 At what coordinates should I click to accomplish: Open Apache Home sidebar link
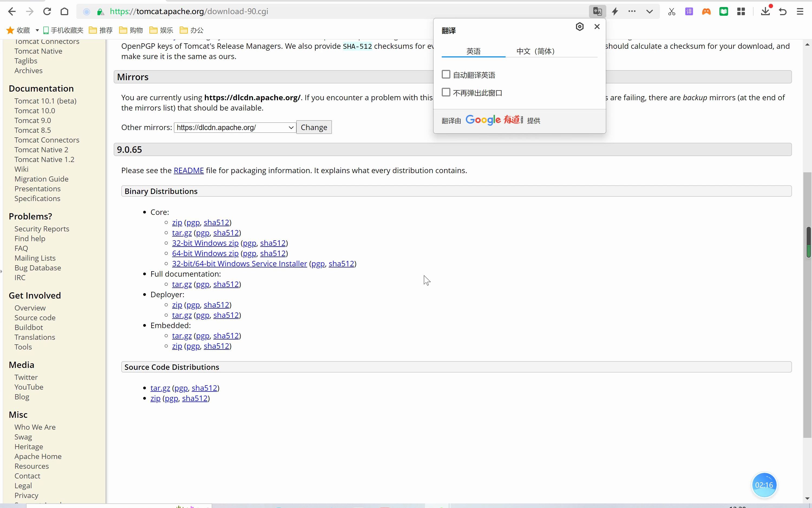38,456
